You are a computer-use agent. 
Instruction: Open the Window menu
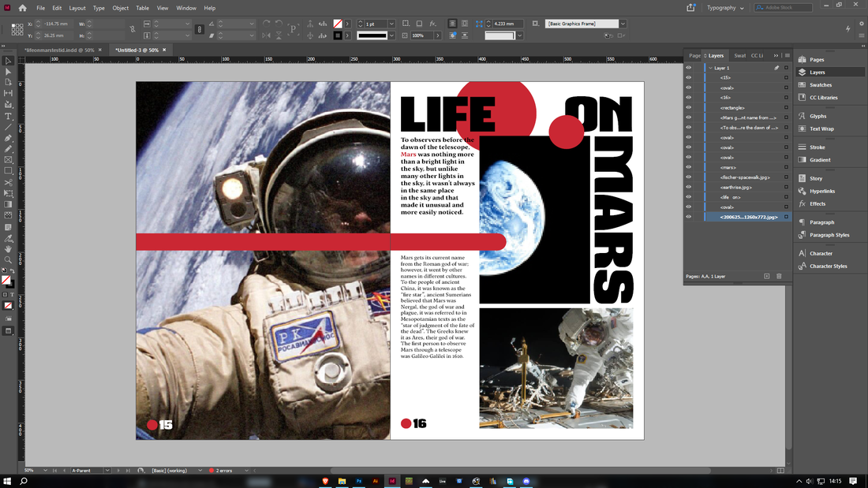[x=186, y=9]
